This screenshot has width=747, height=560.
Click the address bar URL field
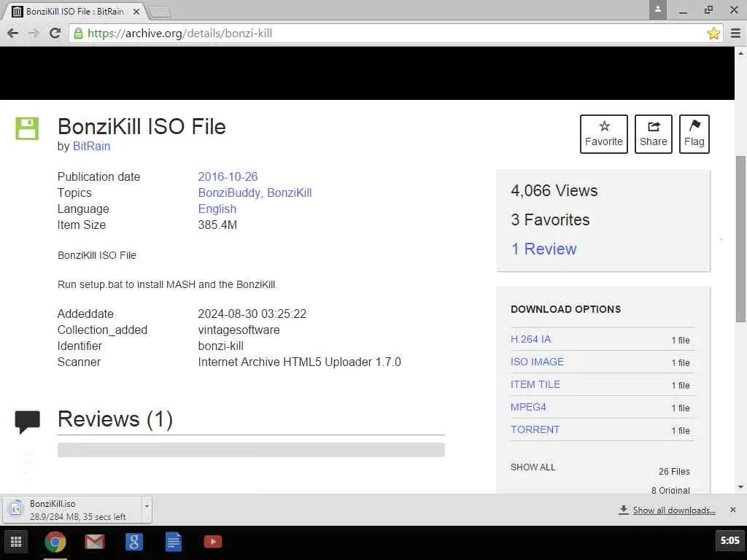[395, 33]
